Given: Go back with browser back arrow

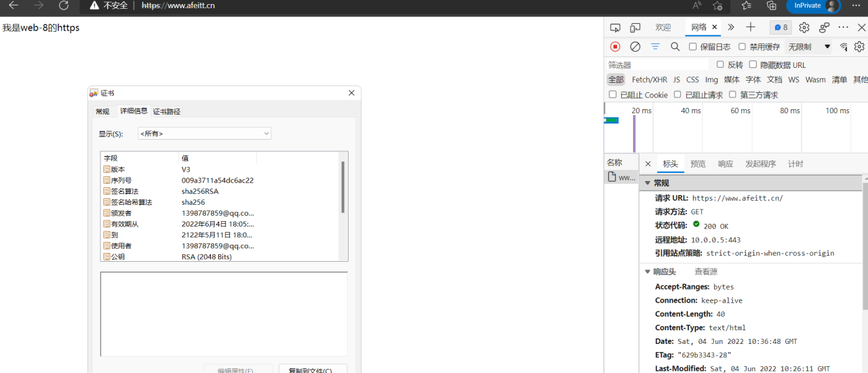Looking at the screenshot, I should point(14,5).
